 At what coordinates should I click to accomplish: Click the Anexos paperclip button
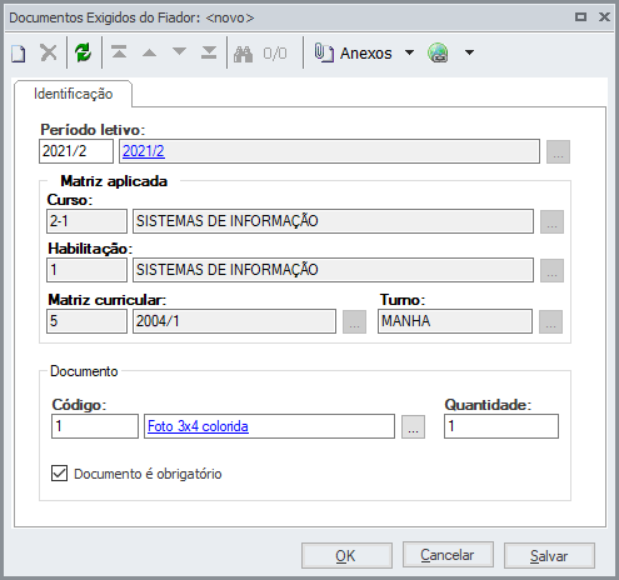coord(353,54)
